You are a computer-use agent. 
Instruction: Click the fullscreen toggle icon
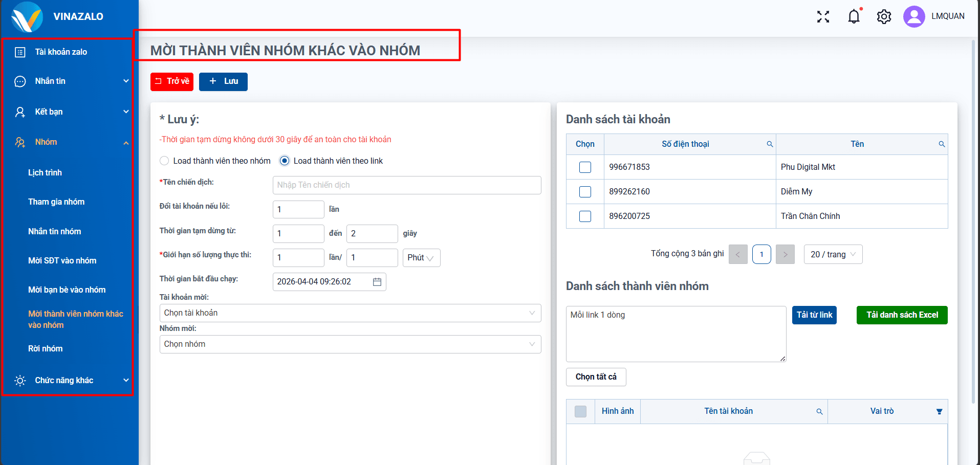(x=823, y=17)
